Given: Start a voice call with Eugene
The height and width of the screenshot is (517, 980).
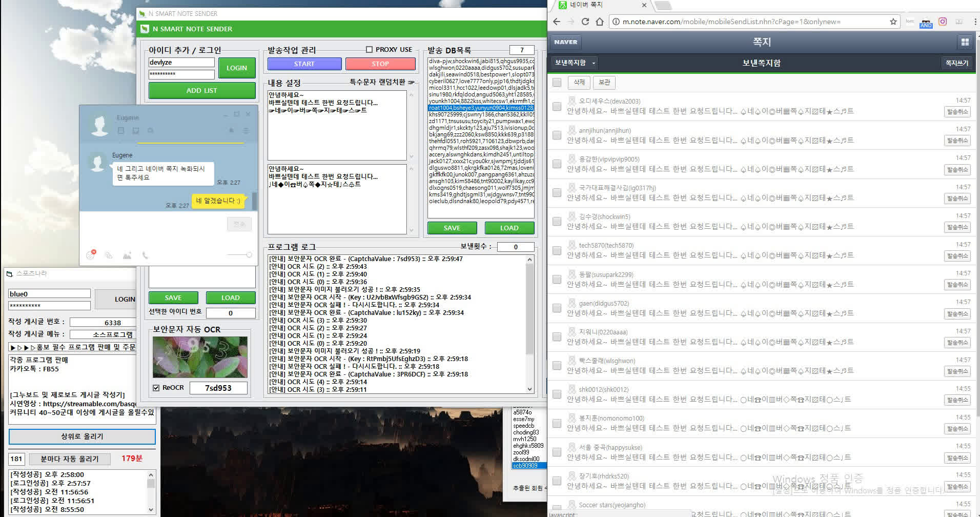Looking at the screenshot, I should coord(145,255).
